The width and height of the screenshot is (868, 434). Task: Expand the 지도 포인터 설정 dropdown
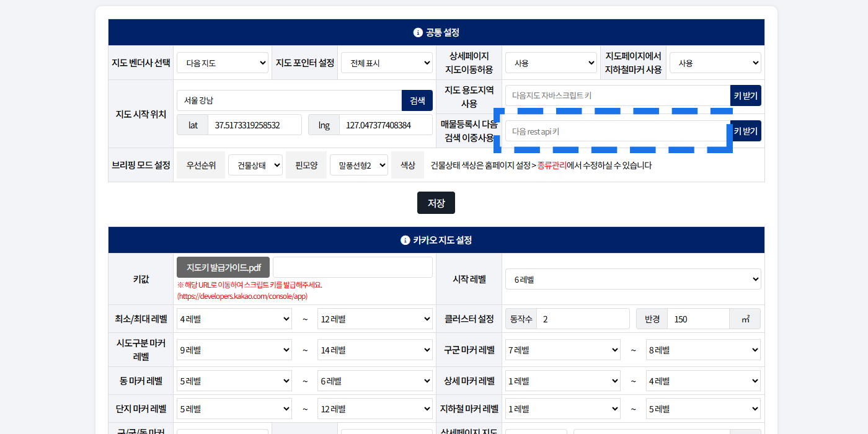tap(386, 63)
